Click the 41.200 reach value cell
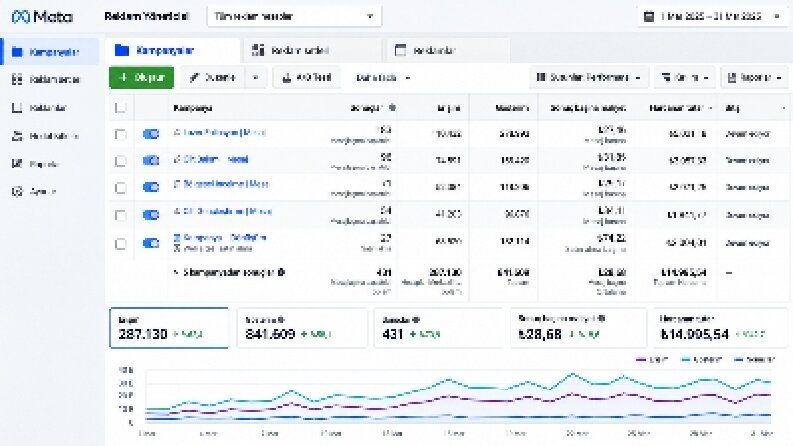Viewport: 793px width, 446px height. coord(448,214)
